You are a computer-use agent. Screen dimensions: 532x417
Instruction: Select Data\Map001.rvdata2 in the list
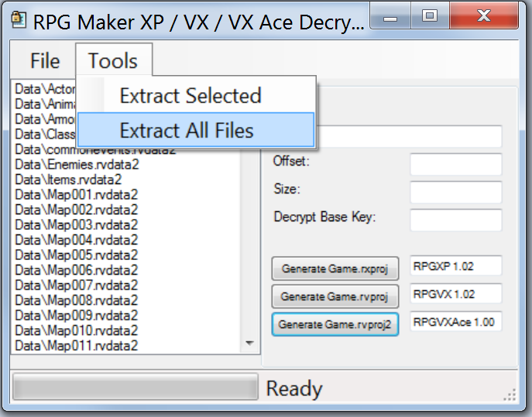pos(77,195)
